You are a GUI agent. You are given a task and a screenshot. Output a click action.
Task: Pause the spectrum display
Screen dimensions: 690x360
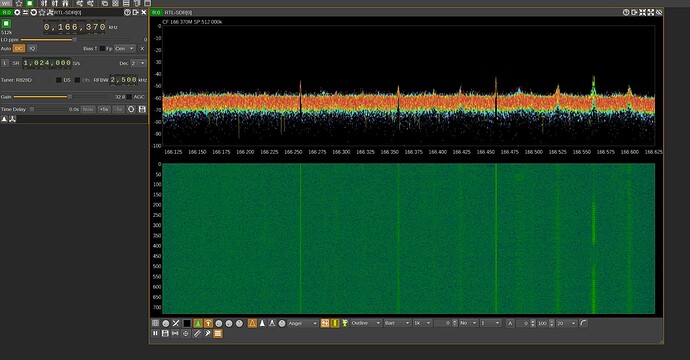click(x=155, y=334)
